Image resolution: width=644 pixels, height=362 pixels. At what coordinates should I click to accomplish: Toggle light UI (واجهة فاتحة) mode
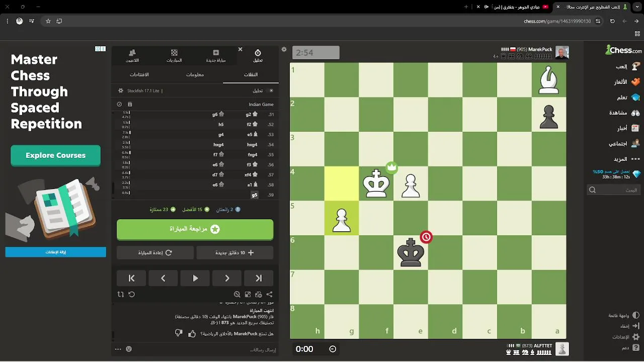point(623,315)
